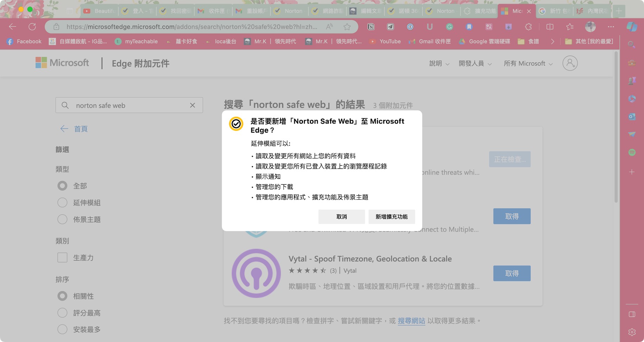Open the YouTube bookmark
This screenshot has height=342, width=644.
385,42
